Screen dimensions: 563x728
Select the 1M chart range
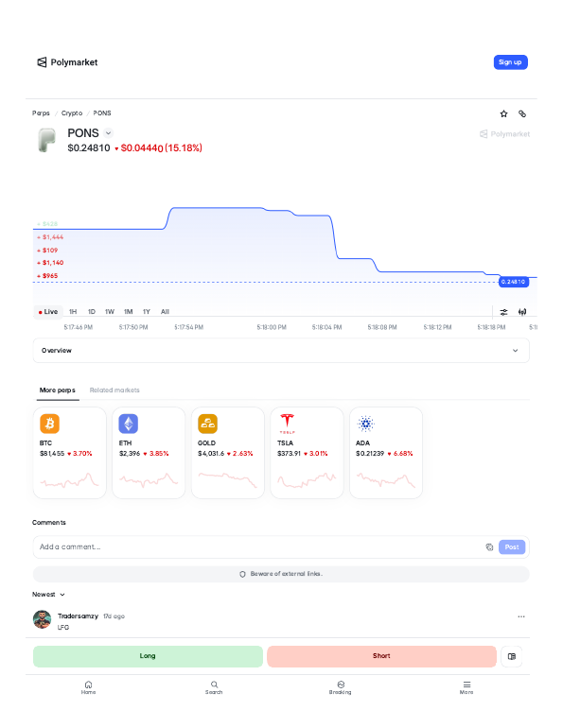128,312
